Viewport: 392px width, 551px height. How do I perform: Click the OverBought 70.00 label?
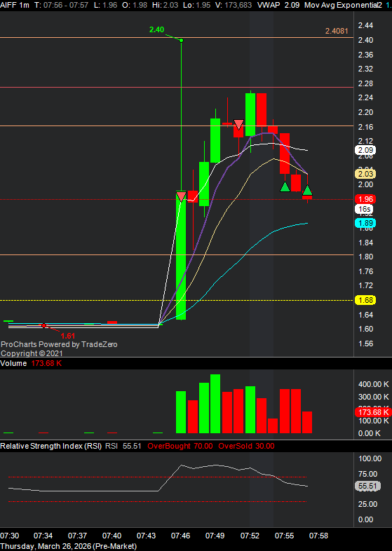tap(180, 446)
